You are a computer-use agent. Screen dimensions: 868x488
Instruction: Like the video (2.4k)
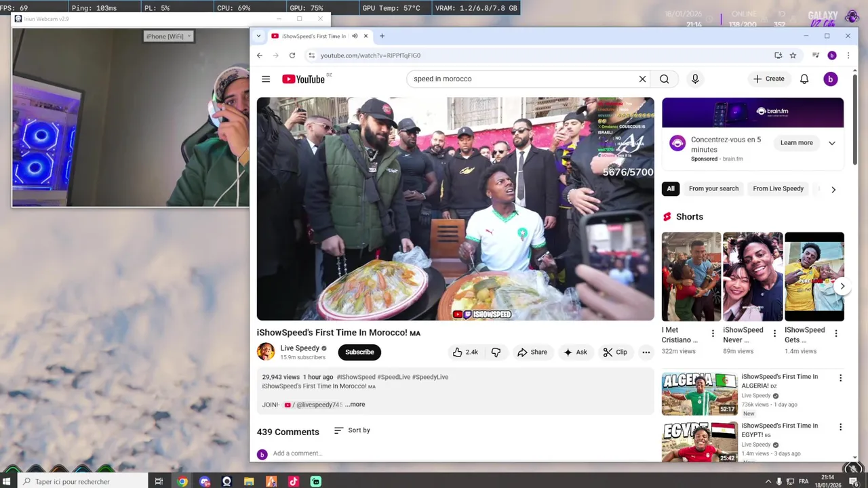pyautogui.click(x=465, y=352)
